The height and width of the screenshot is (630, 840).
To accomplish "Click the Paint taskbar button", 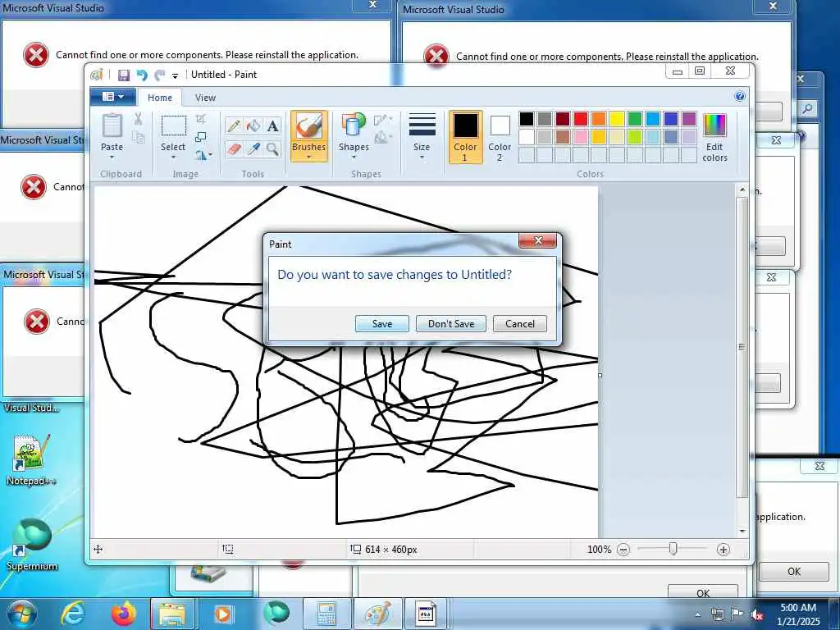I will click(x=377, y=614).
